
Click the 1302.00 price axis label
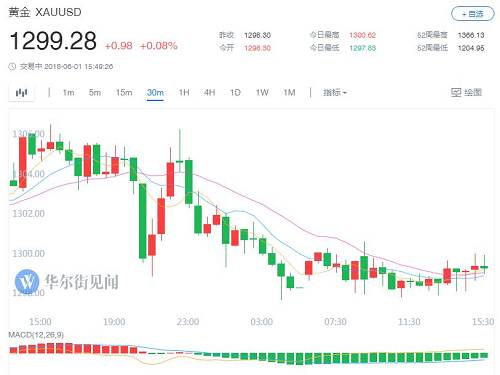pos(28,214)
